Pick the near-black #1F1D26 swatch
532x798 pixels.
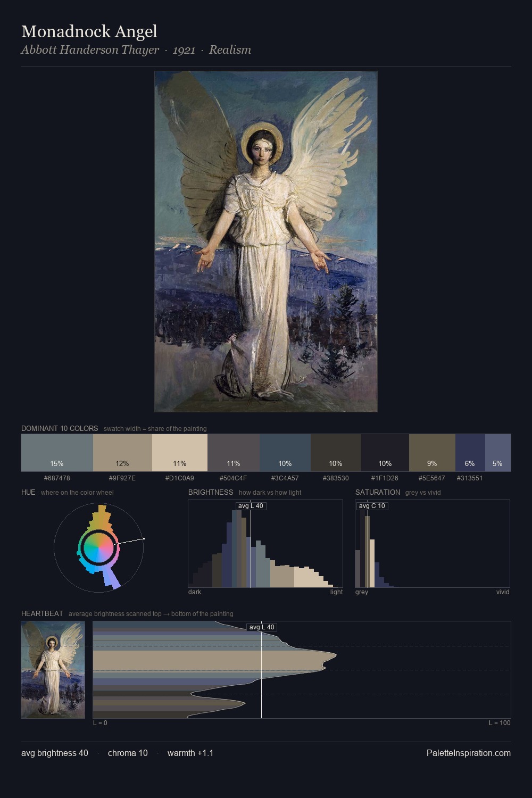385,453
